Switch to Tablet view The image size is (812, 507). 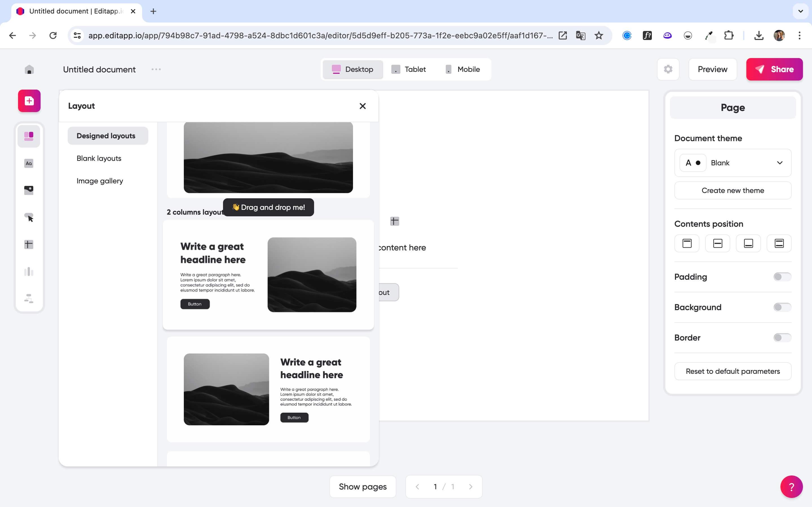click(x=409, y=69)
